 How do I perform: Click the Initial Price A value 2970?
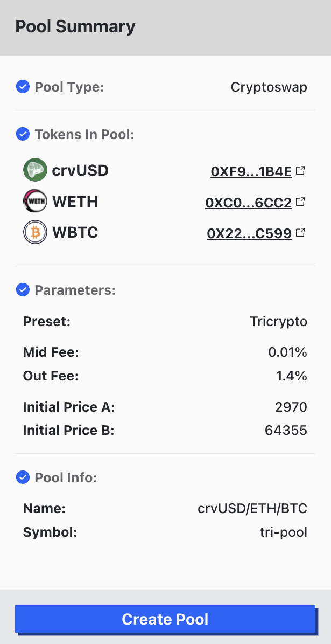291,407
